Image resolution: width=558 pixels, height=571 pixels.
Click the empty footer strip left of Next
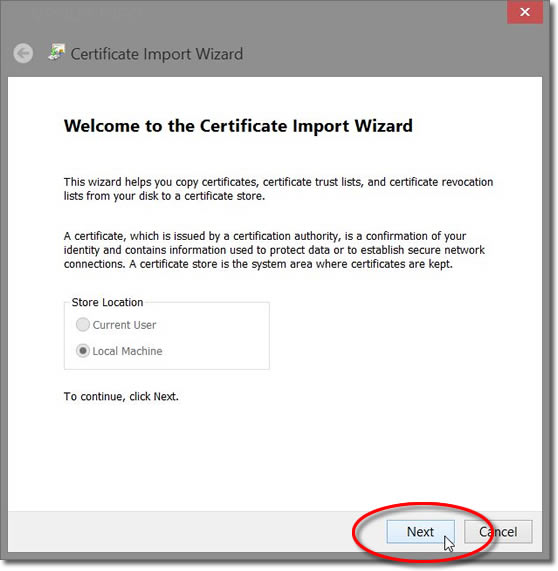tap(182, 532)
